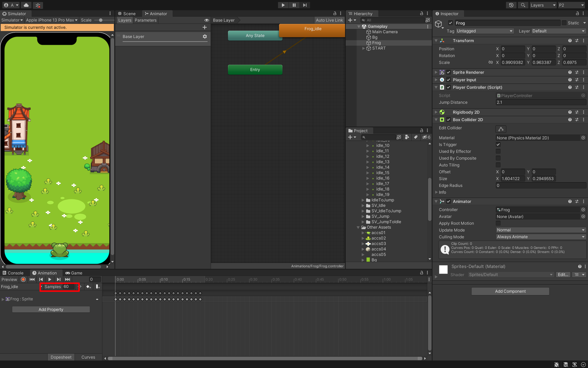Open the Console tab

pyautogui.click(x=13, y=273)
